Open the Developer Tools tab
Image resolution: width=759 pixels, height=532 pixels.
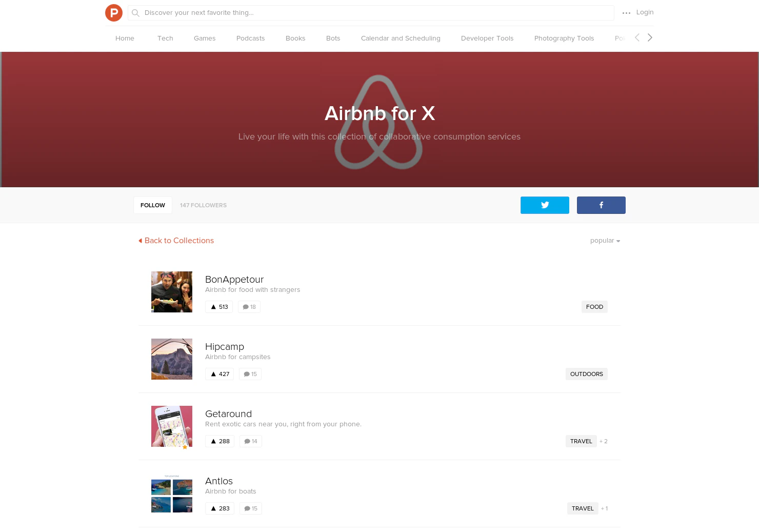pyautogui.click(x=487, y=38)
